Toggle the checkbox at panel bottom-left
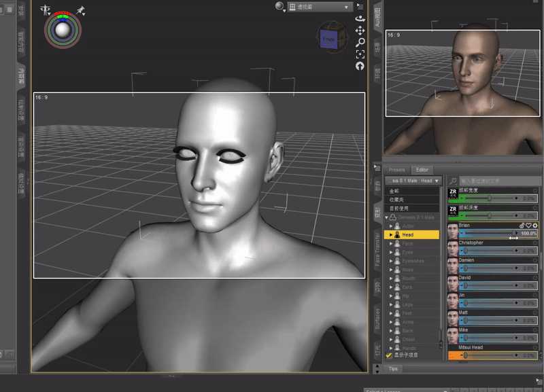This screenshot has height=392, width=544. [389, 355]
